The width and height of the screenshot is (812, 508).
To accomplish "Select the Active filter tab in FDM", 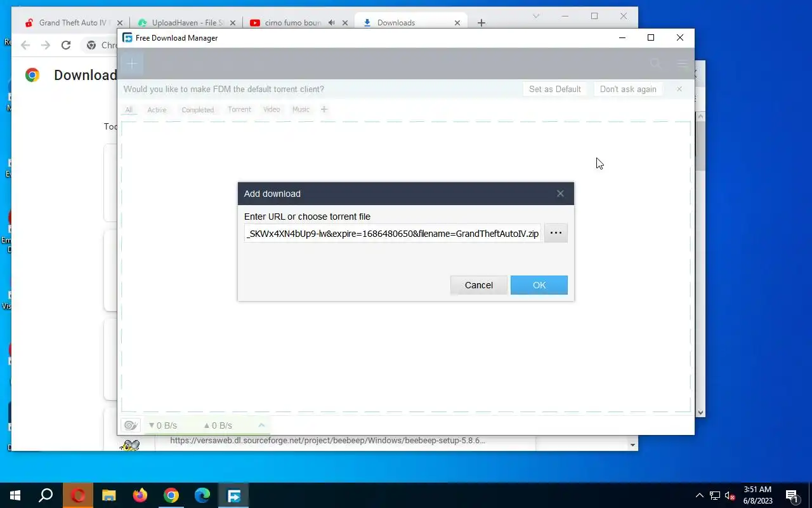I will coord(157,110).
